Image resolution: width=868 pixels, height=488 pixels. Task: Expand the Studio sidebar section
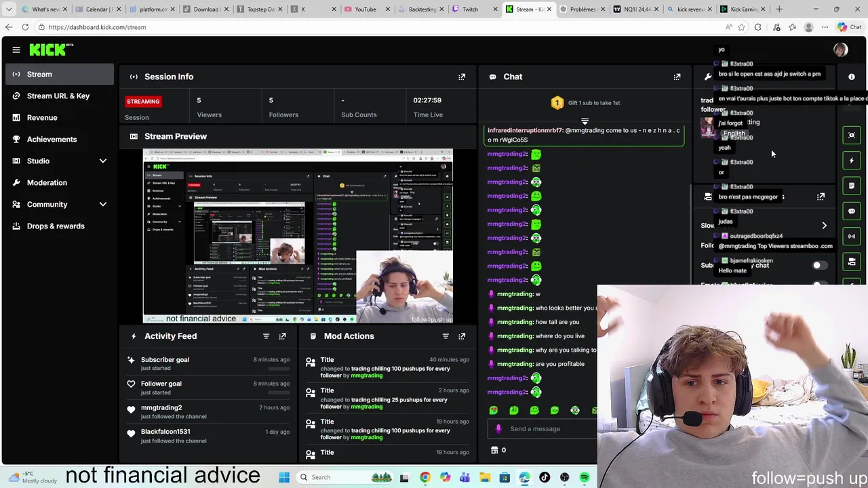(103, 161)
